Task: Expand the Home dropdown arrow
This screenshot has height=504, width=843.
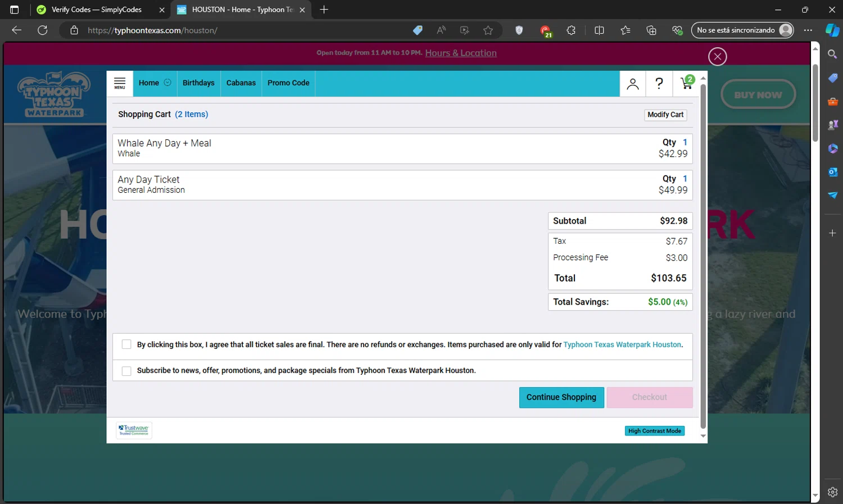Action: (x=167, y=83)
